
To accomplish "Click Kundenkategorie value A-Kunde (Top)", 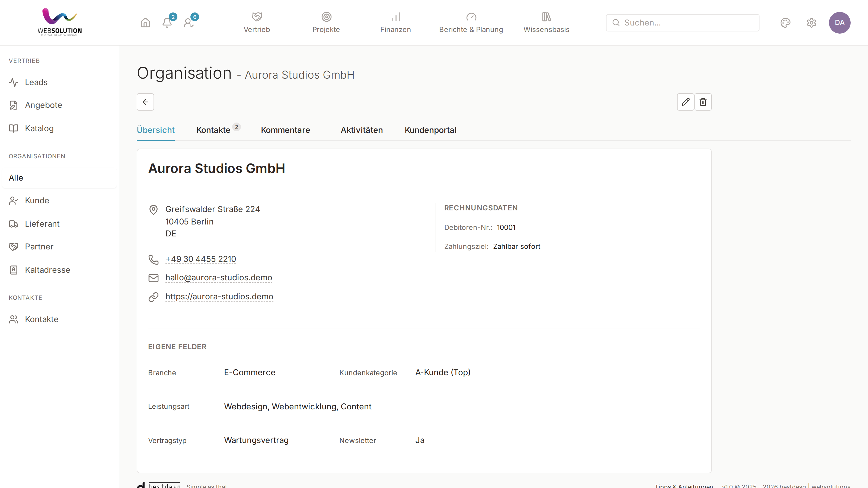I will (x=443, y=373).
